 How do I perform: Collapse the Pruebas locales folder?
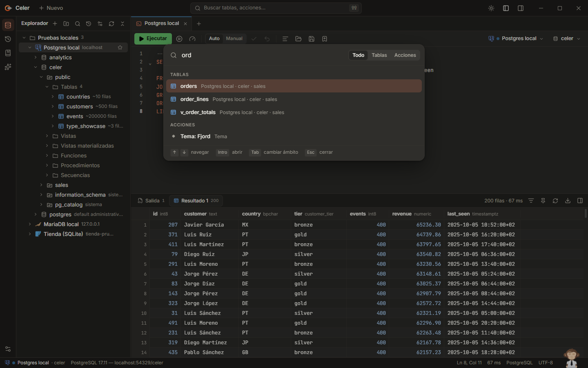coord(24,38)
